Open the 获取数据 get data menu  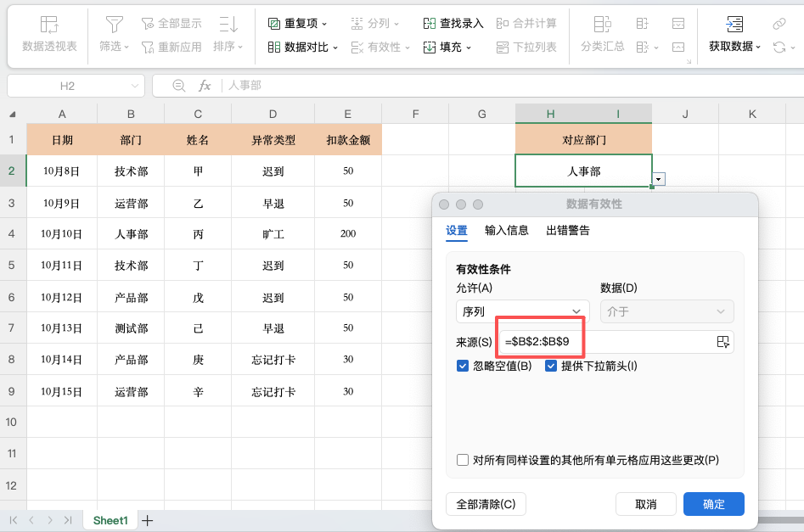click(x=734, y=34)
